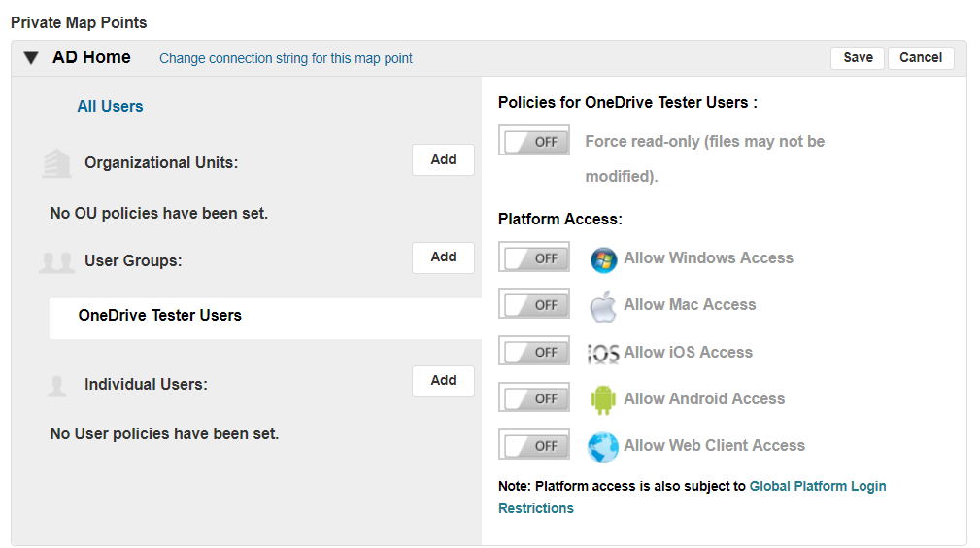The image size is (980, 548).
Task: Click the green Android robot icon
Action: (603, 399)
